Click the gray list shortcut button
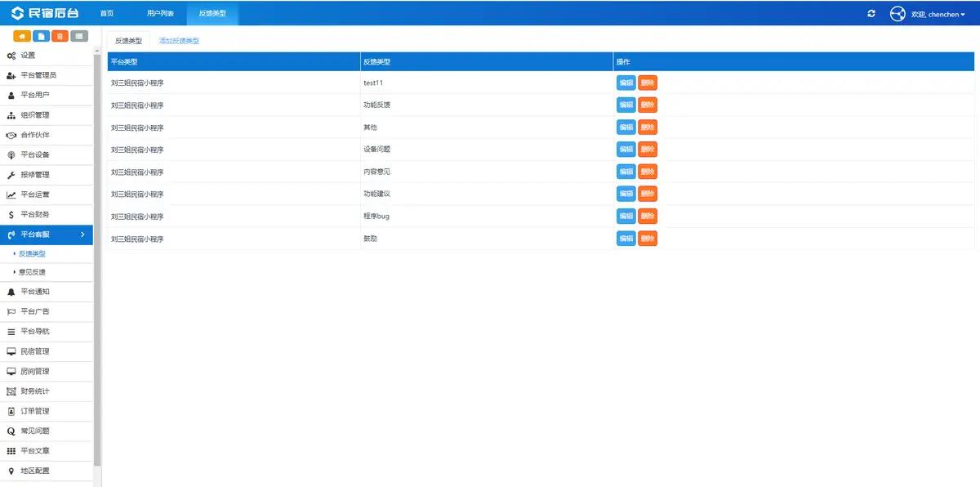Viewport: 980px width, 487px height. [x=78, y=36]
